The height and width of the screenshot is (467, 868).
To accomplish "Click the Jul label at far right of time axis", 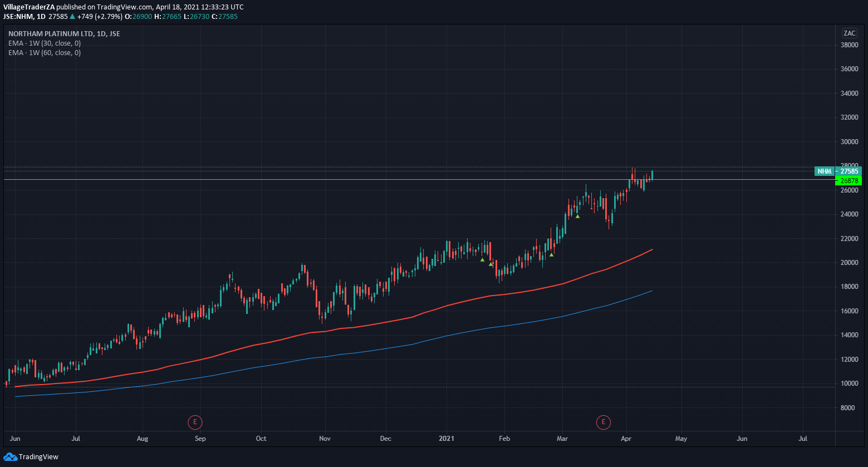I will click(x=803, y=439).
